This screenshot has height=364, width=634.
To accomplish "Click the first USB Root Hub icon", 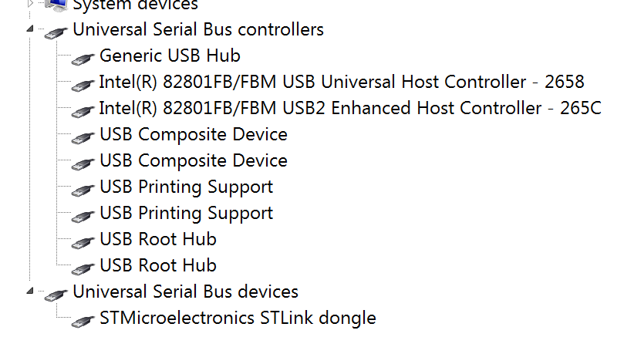I will [x=83, y=241].
